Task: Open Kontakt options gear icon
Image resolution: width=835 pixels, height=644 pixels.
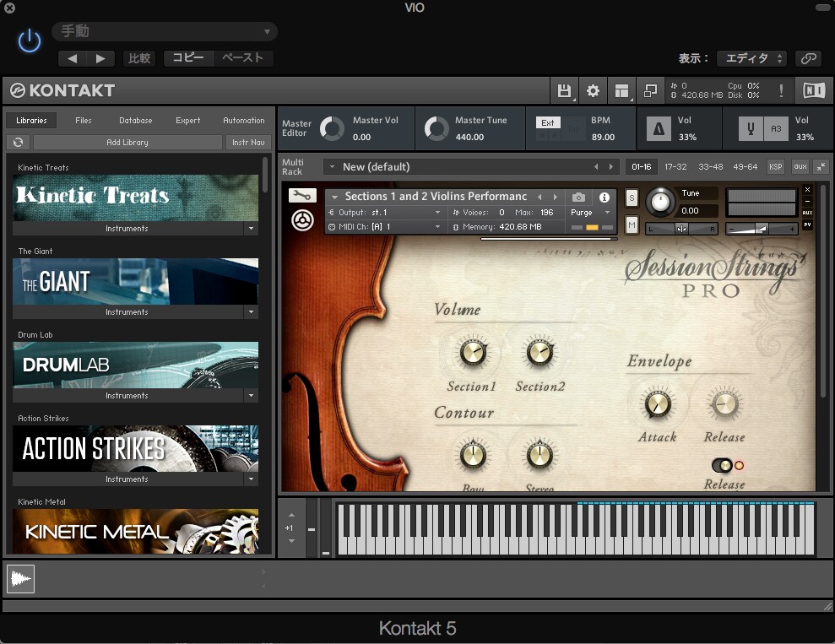Action: 593,91
